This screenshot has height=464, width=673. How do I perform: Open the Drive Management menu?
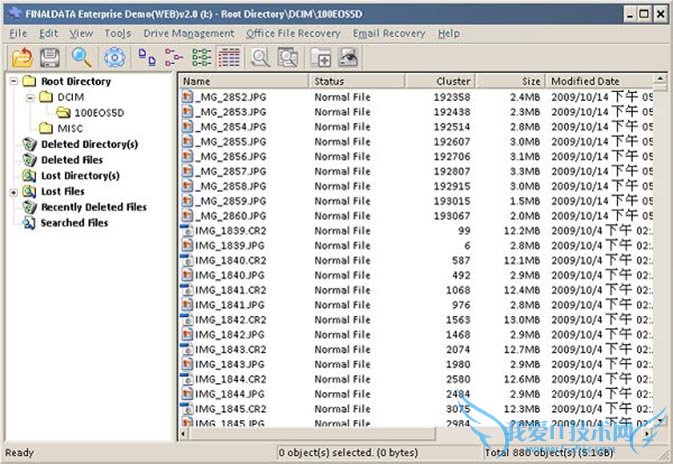[189, 33]
